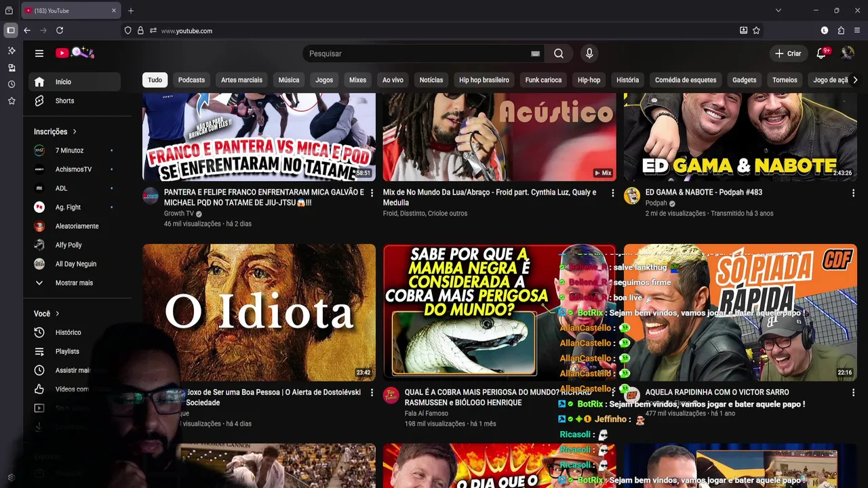Open the Growth TV channel avatar
Image resolution: width=868 pixels, height=488 pixels.
(x=151, y=197)
